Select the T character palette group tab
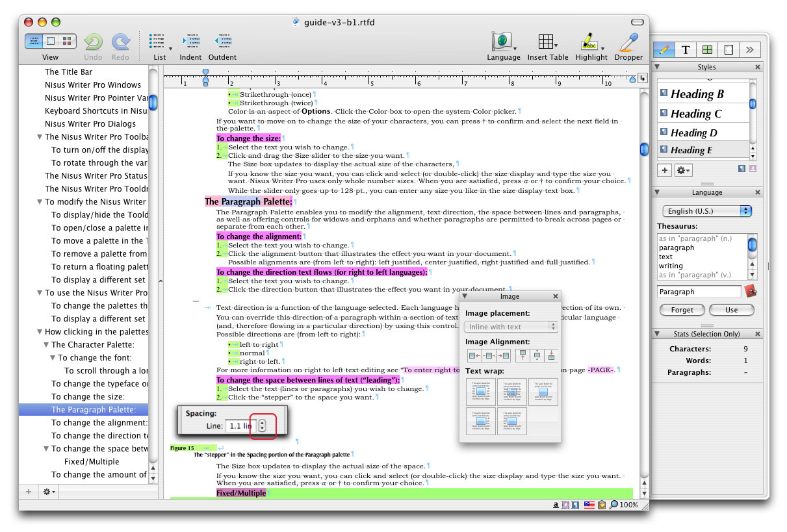This screenshot has height=532, width=787. coord(686,49)
